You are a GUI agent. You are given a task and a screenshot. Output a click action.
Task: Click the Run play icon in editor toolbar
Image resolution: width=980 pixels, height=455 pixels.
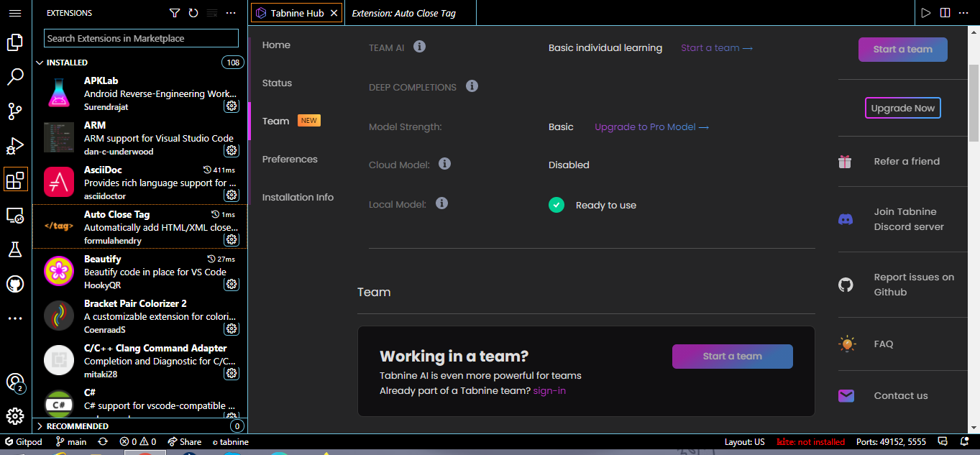[x=926, y=13]
